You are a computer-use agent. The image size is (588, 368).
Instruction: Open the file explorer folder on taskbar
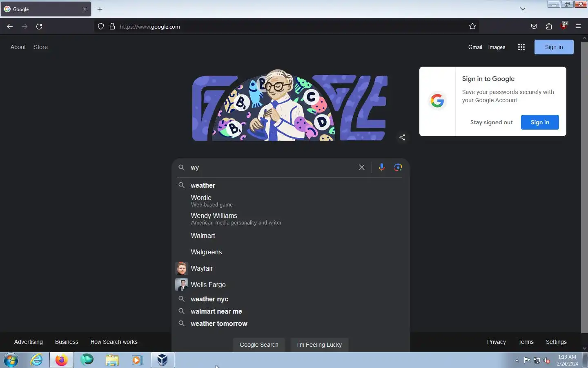[x=112, y=360]
